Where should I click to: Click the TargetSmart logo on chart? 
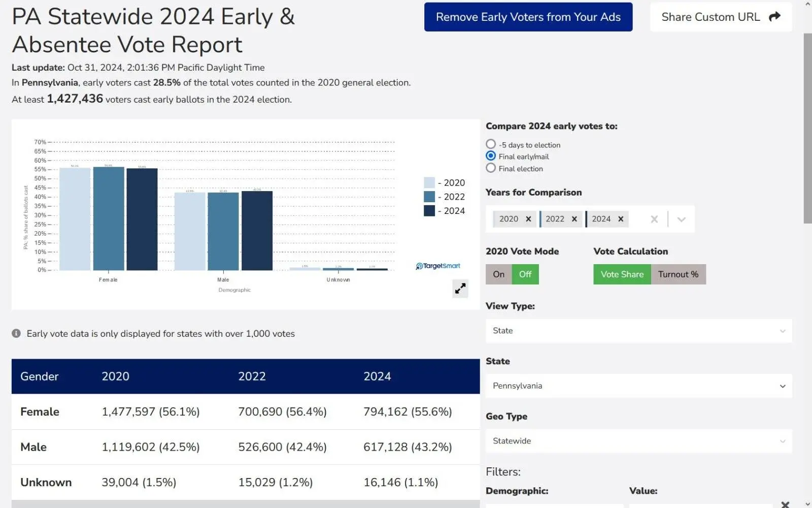click(438, 266)
